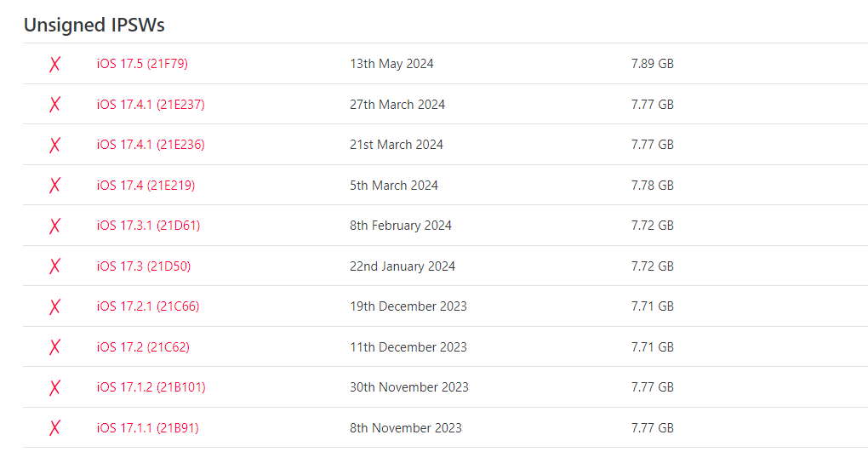
Task: Click the unsigned X icon for 21E237
Action: coord(54,105)
